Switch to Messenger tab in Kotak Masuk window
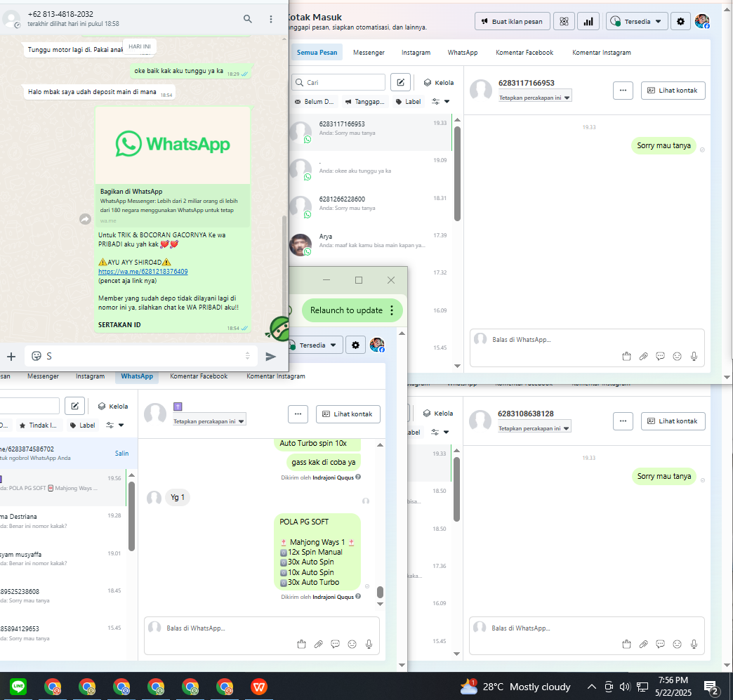The width and height of the screenshot is (733, 700). [x=369, y=53]
